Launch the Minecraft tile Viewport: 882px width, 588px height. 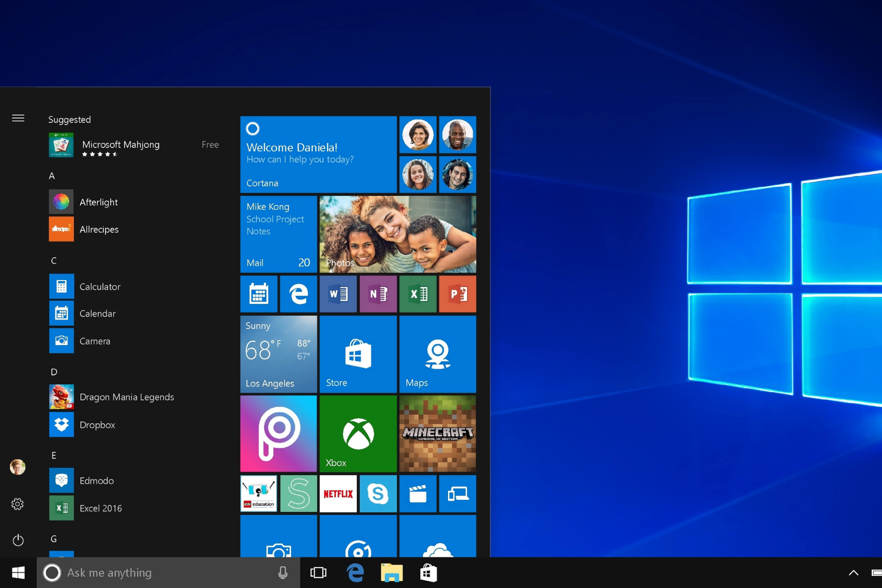438,434
